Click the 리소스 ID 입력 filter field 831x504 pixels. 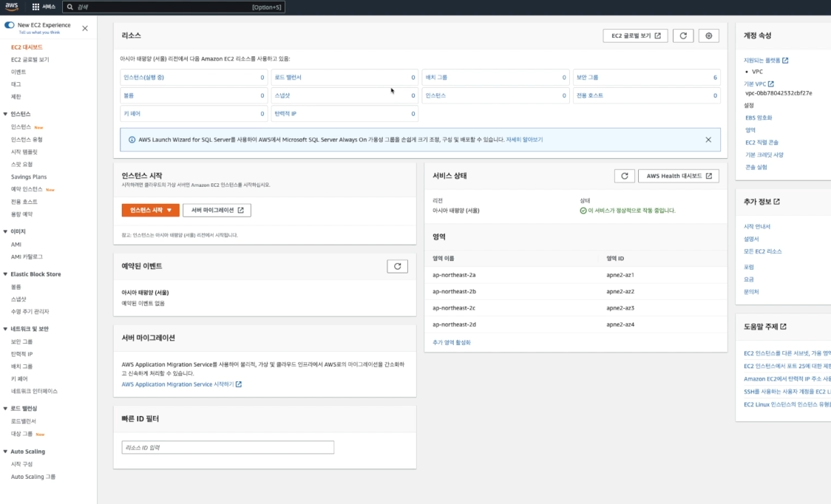228,447
